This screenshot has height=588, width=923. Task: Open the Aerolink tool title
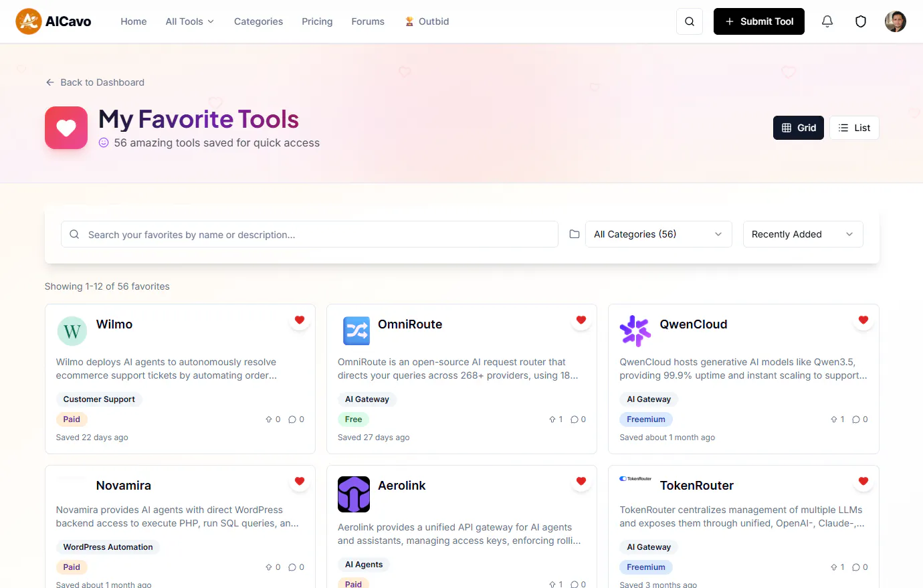pyautogui.click(x=402, y=486)
